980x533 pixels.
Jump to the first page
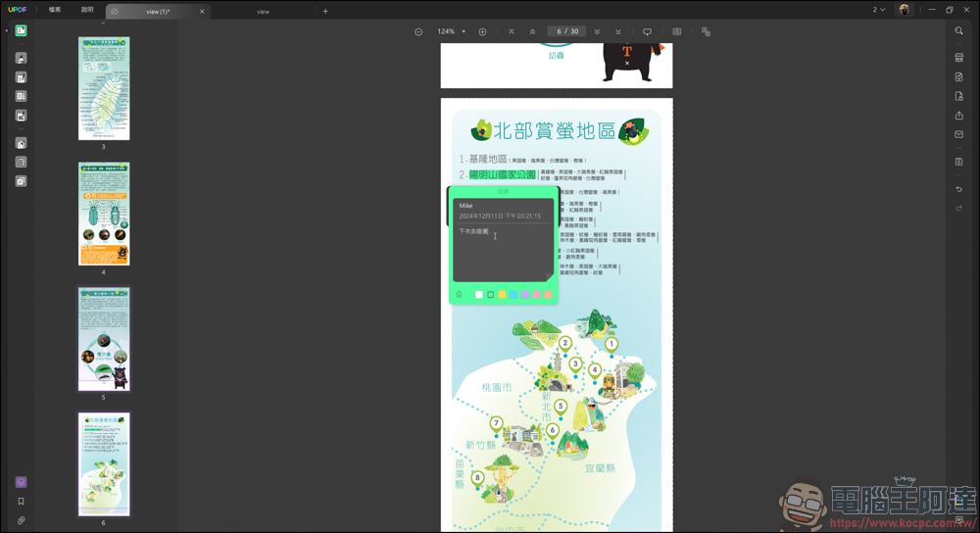pyautogui.click(x=512, y=32)
